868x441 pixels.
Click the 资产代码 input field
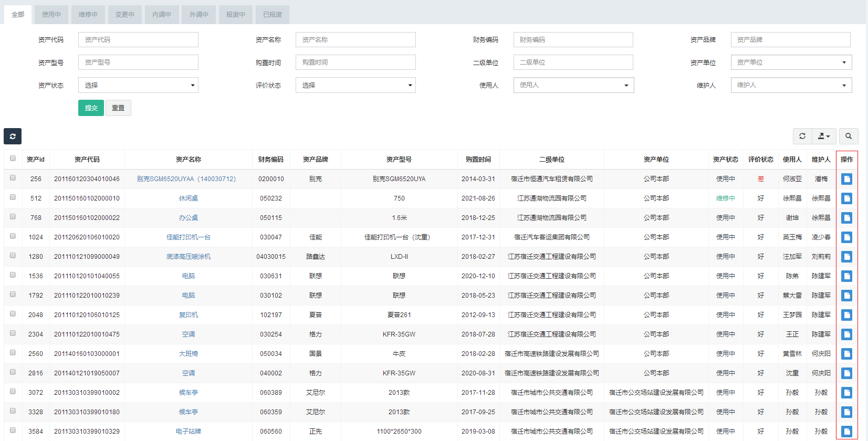138,40
